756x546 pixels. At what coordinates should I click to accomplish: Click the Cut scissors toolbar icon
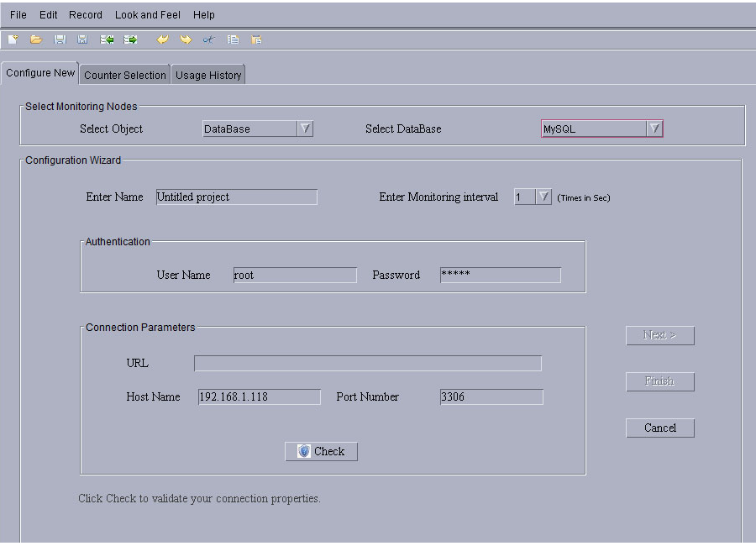[x=209, y=39]
